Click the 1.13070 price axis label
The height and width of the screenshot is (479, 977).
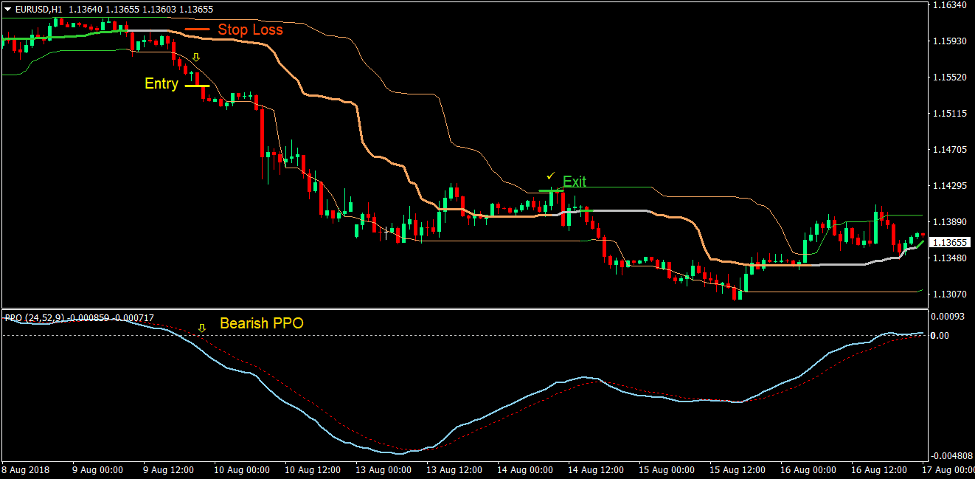949,294
